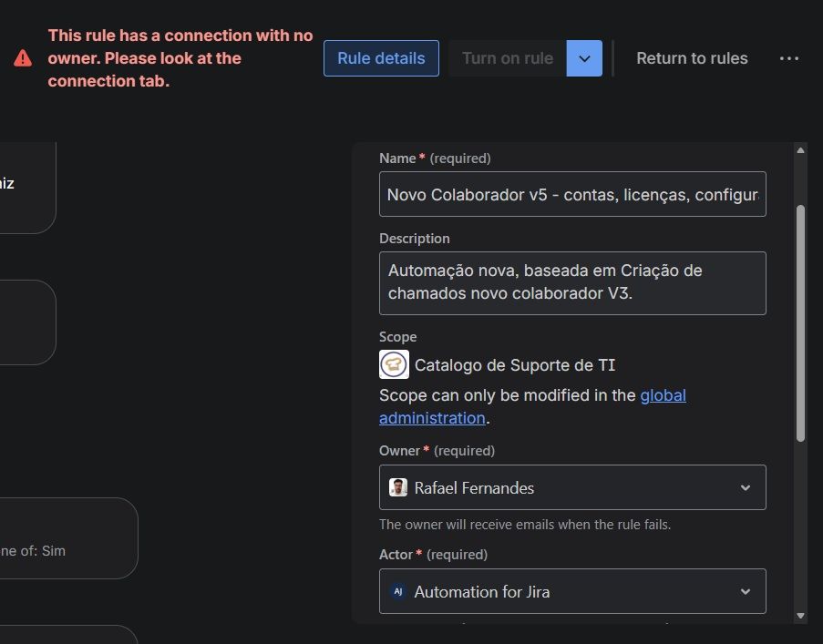Click the Catalogo de Suporte de TI project avatar
Viewport: 823px width, 644px height.
pyautogui.click(x=394, y=364)
